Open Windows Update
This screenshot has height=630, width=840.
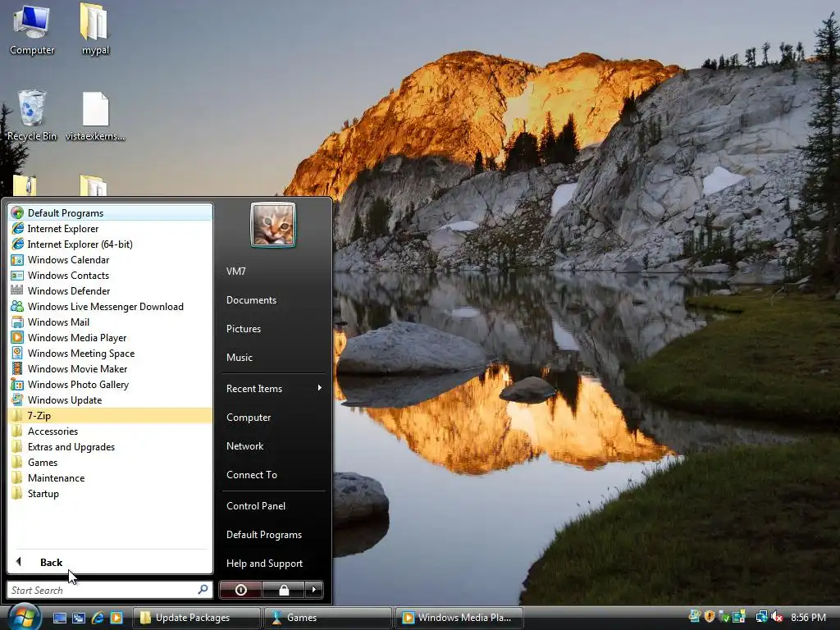(111, 399)
